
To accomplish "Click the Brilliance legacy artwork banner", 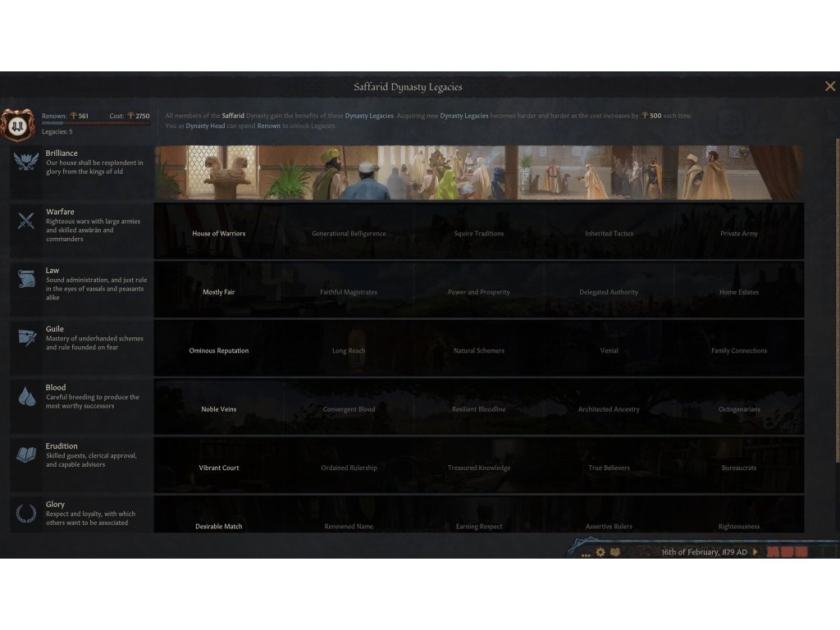I will 479,172.
